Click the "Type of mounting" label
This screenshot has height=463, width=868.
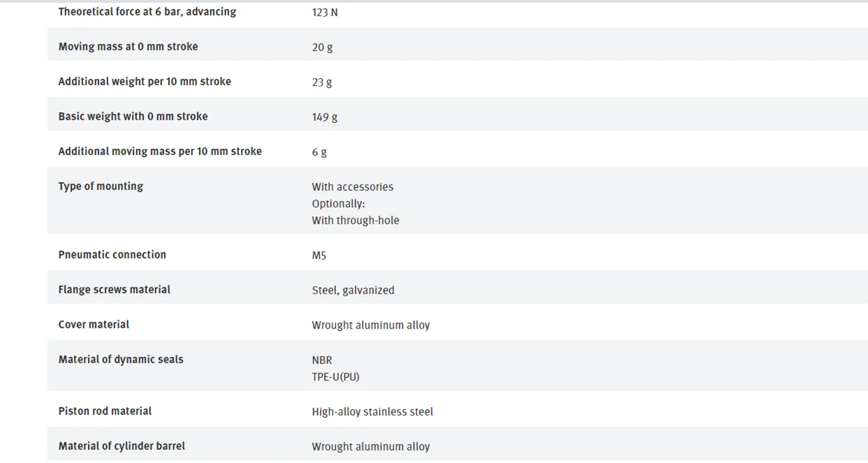click(101, 186)
